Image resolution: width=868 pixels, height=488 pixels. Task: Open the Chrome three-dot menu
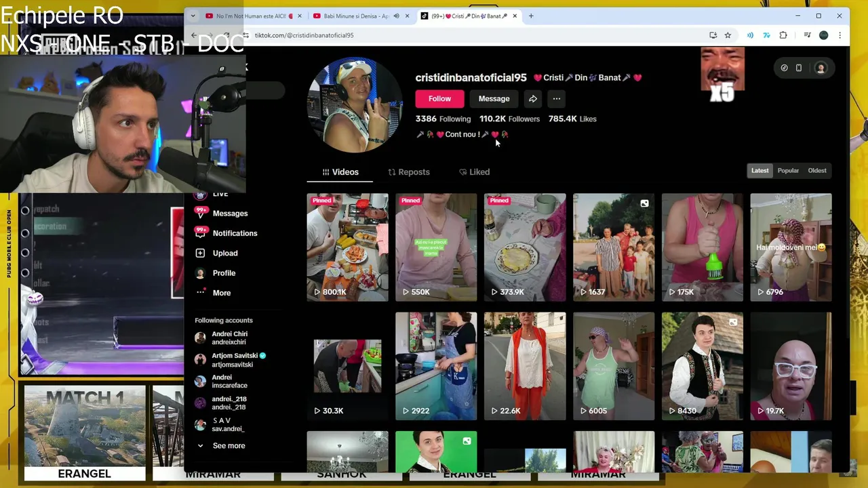point(840,35)
